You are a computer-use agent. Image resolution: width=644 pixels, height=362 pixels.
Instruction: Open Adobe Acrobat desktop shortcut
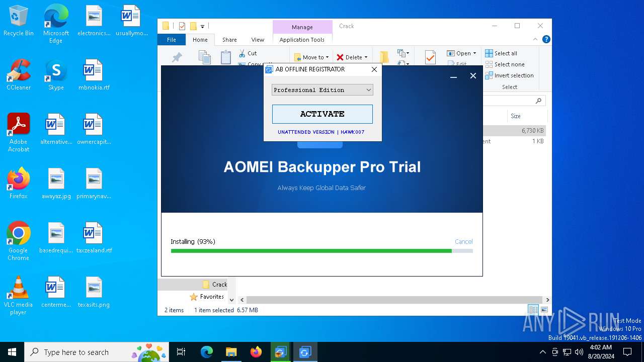[19, 133]
